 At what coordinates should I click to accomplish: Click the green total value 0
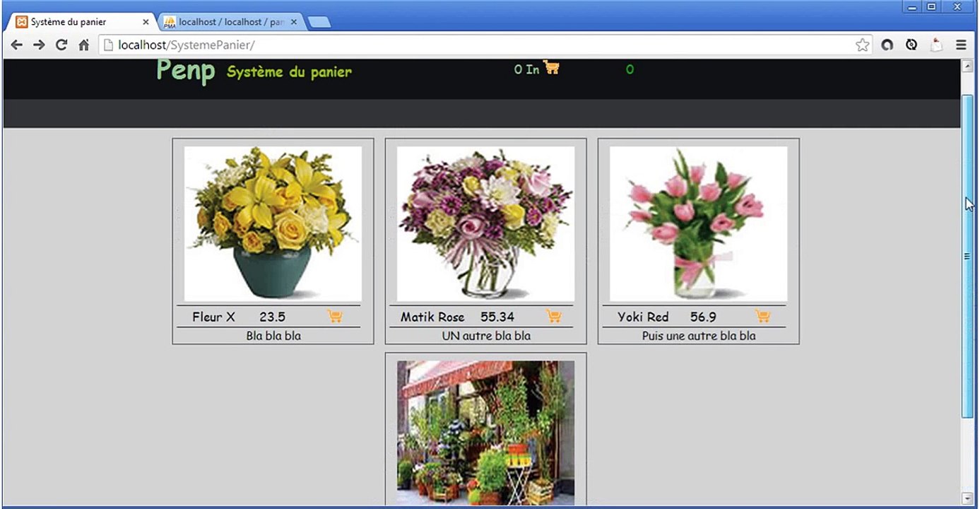[x=630, y=69]
